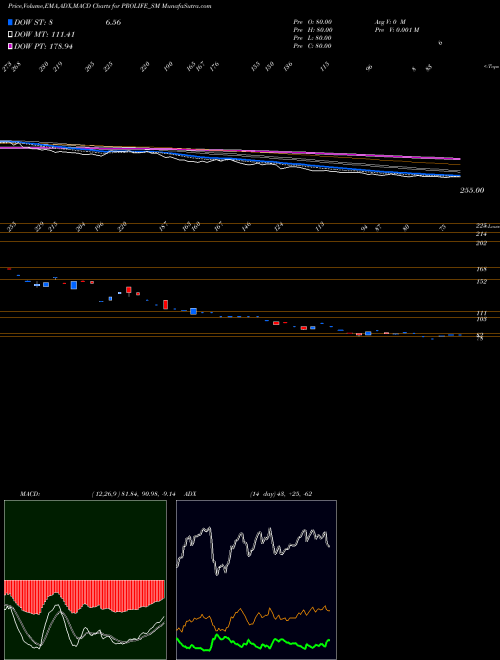Viewport: 500px width, 660px height.
Task: Open the MACD histogram chart panel
Action: (x=85, y=580)
